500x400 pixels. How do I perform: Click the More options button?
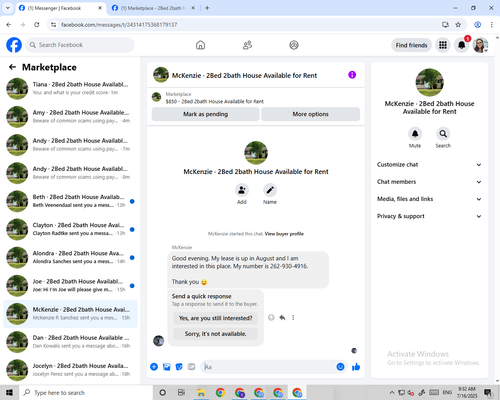click(x=310, y=114)
